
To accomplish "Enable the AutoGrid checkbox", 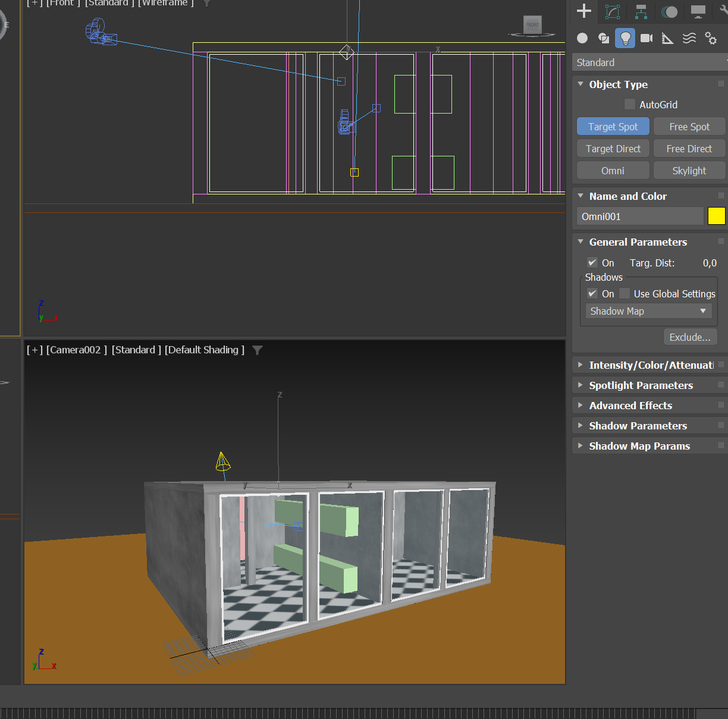I will (x=630, y=105).
